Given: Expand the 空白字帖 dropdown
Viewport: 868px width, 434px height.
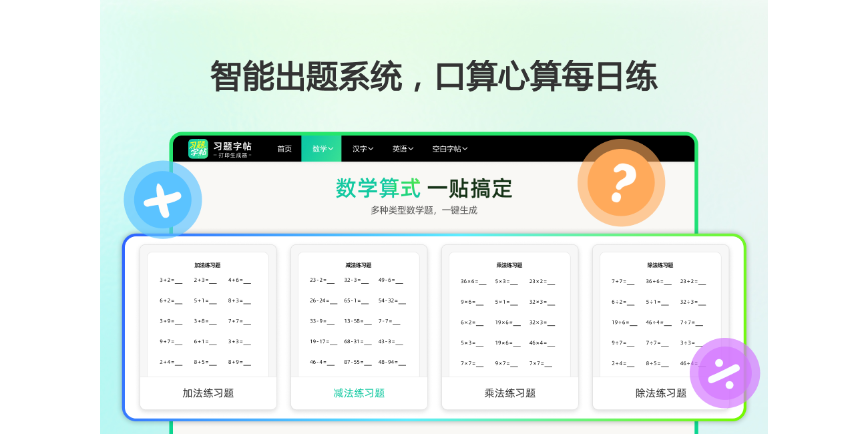Looking at the screenshot, I should pos(447,148).
